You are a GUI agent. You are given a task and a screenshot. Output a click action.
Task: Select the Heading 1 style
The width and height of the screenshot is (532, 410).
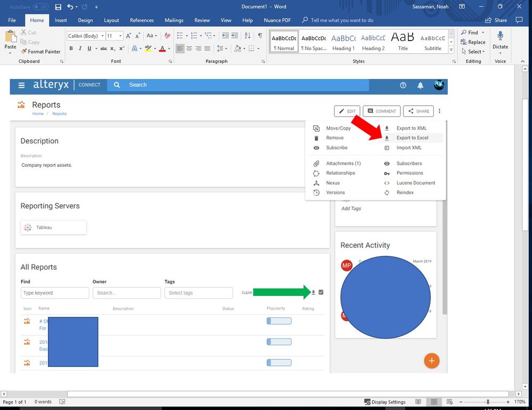click(343, 43)
